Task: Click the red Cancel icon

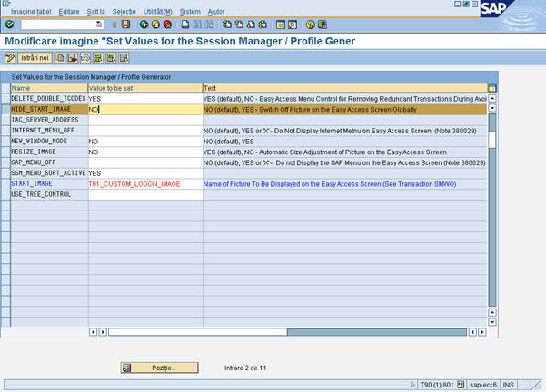Action: point(167,24)
